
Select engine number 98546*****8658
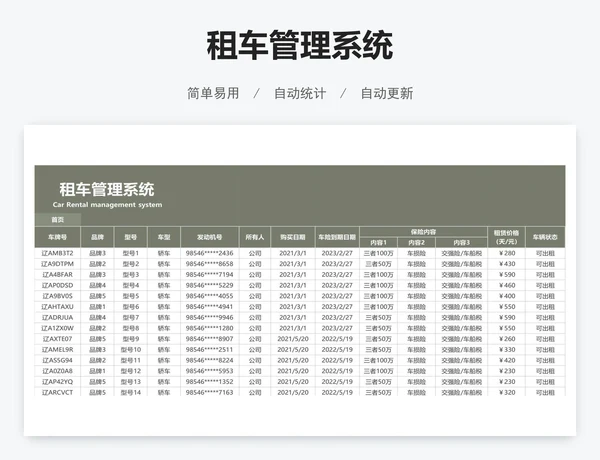click(x=210, y=264)
